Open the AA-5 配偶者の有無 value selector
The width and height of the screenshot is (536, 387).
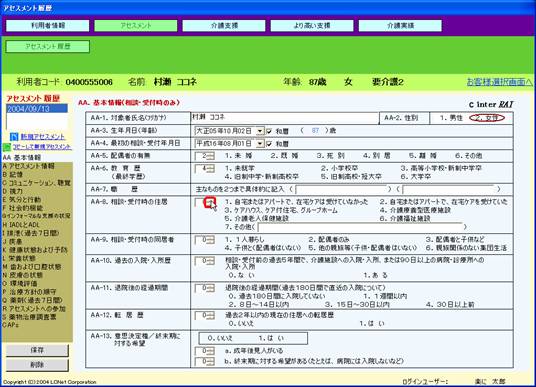click(205, 156)
